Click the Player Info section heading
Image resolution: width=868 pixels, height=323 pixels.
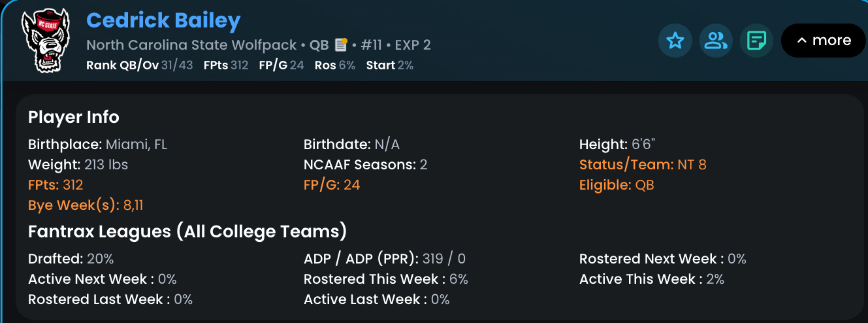tap(73, 117)
